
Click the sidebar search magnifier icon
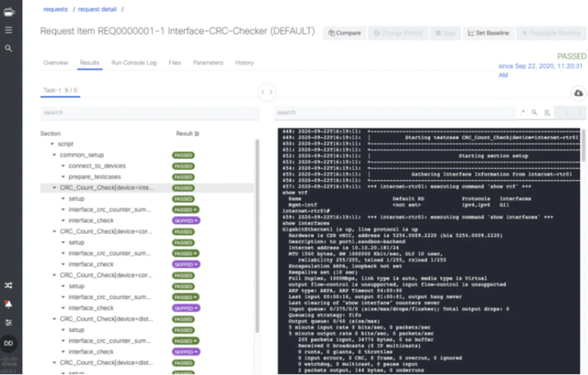pos(8,48)
